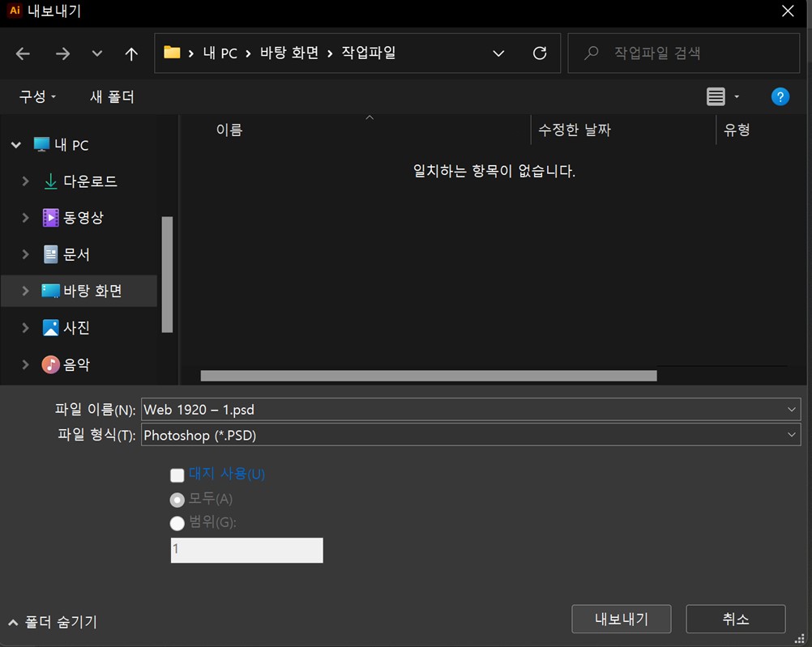Screen dimensions: 812x647
Task: Create a folder with 새 폴더
Action: click(x=112, y=96)
